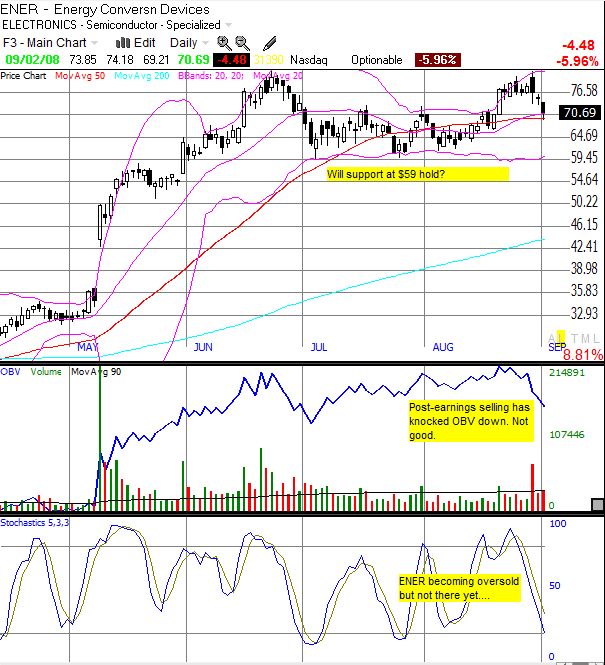The image size is (605, 665).
Task: Click the 76.58 price axis value
Action: point(584,90)
